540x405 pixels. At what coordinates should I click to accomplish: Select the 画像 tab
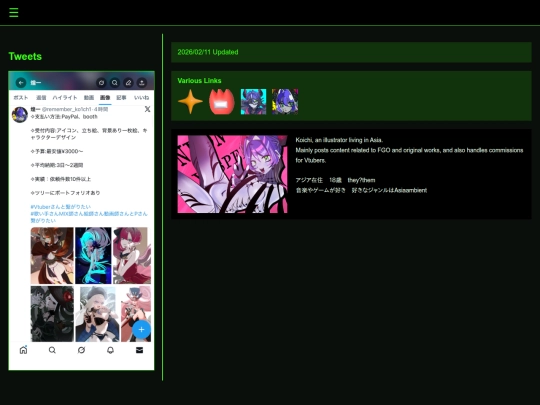[105, 98]
